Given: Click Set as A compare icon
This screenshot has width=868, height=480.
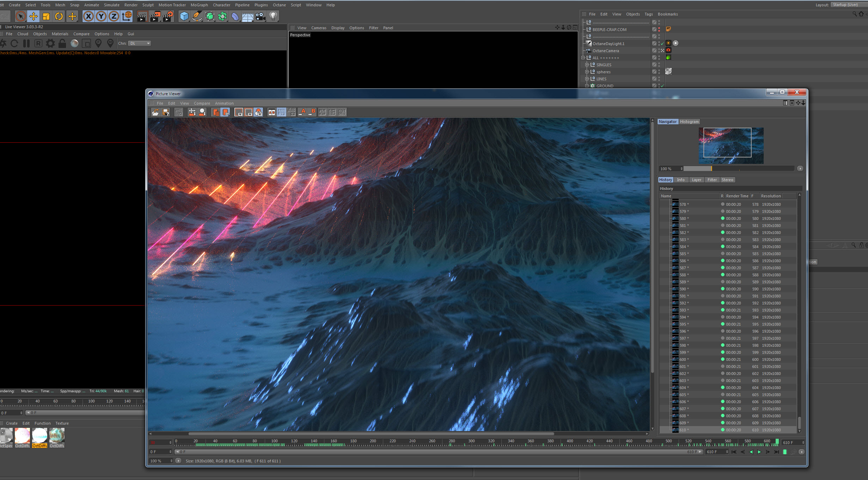Looking at the screenshot, I should coord(302,112).
